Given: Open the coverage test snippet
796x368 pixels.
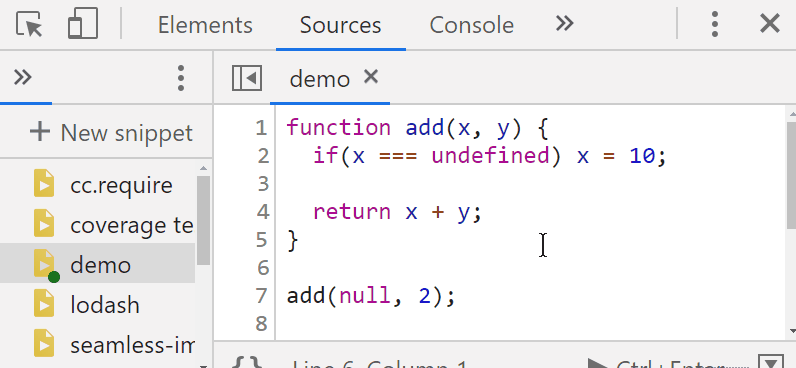Looking at the screenshot, I should pos(132,225).
